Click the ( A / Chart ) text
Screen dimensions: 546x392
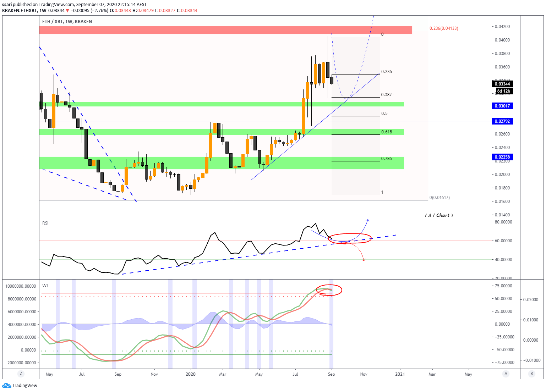click(x=439, y=215)
